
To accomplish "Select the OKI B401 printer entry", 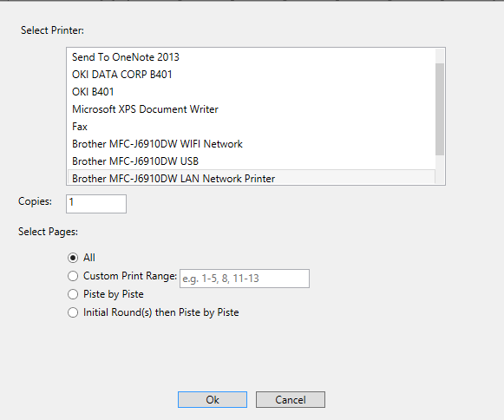I will click(252, 92).
